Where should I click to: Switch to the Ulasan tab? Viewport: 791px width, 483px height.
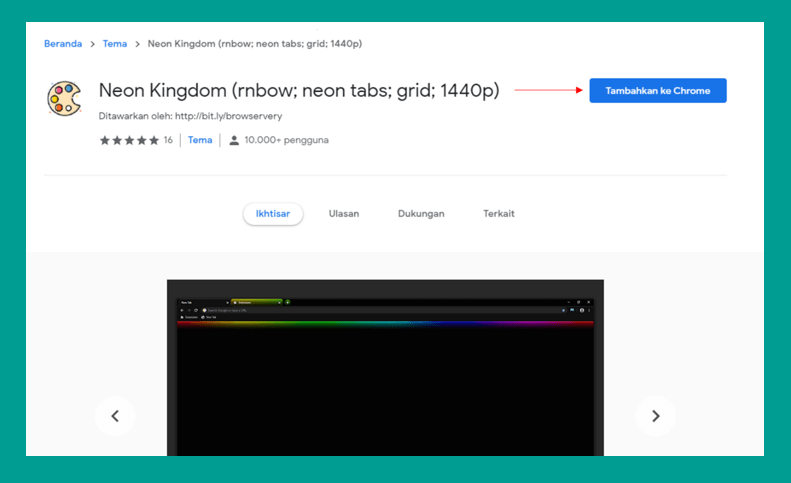click(344, 213)
